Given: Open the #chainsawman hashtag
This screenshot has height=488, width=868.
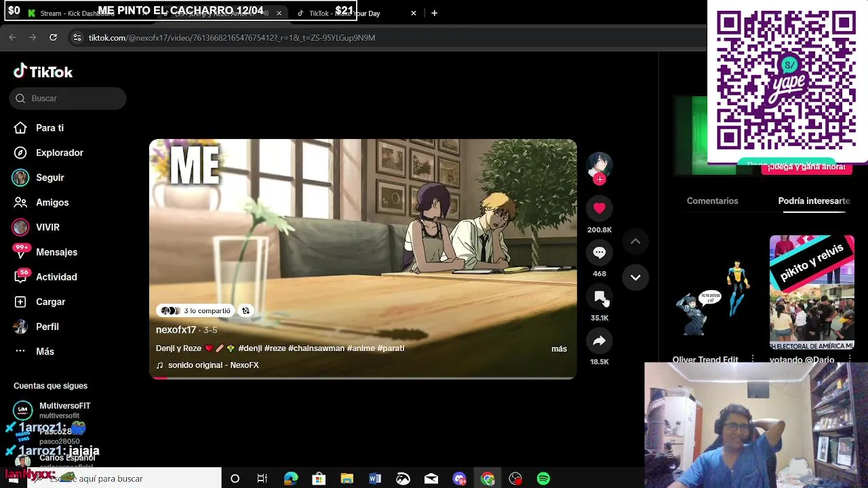Looking at the screenshot, I should [316, 348].
